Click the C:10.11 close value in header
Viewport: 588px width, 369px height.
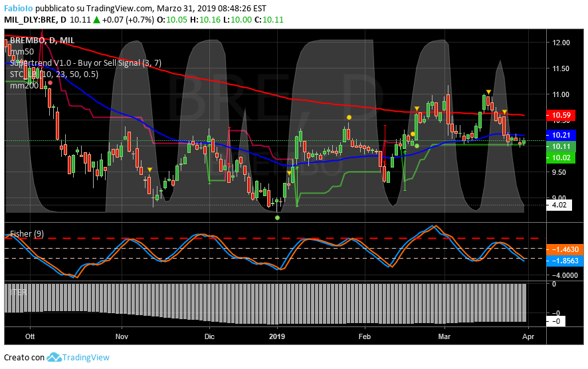[x=269, y=20]
